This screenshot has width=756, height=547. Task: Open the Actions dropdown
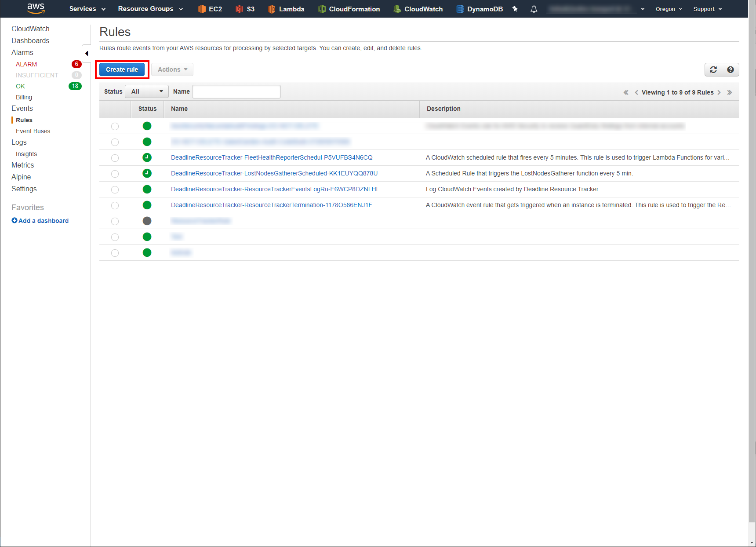tap(172, 69)
